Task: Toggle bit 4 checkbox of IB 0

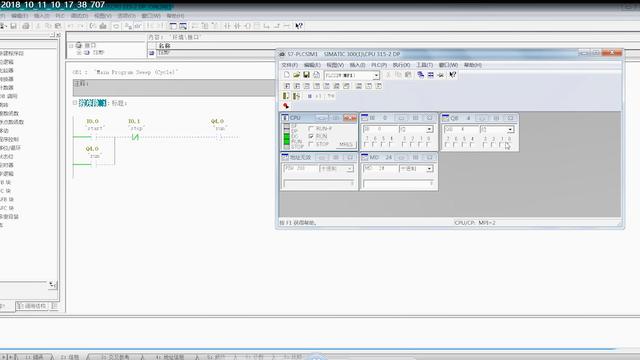Action: [391, 144]
